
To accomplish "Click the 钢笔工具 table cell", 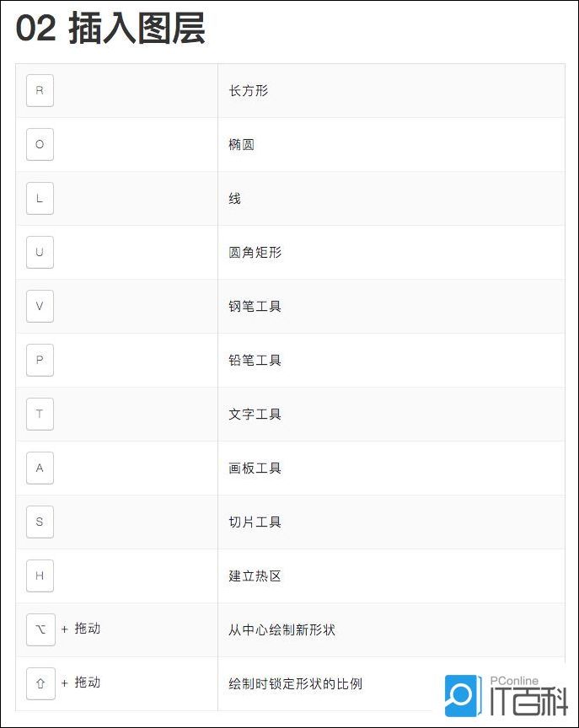I will pos(255,306).
